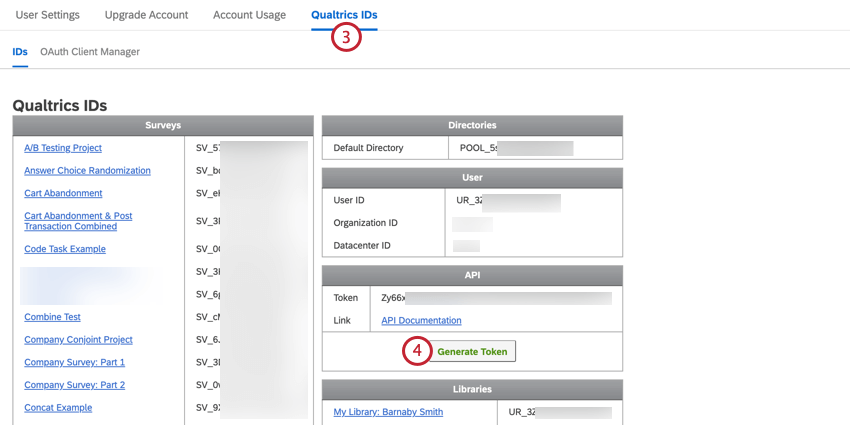Click the Concat Example survey link
The image size is (850, 425).
point(58,408)
